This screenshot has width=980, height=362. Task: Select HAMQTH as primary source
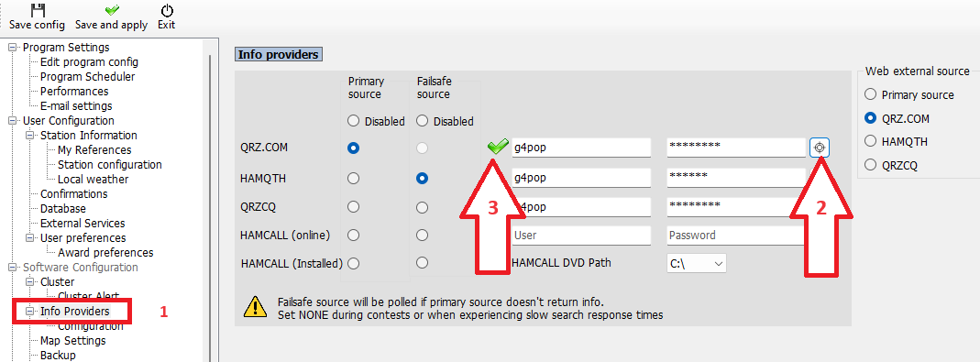353,178
